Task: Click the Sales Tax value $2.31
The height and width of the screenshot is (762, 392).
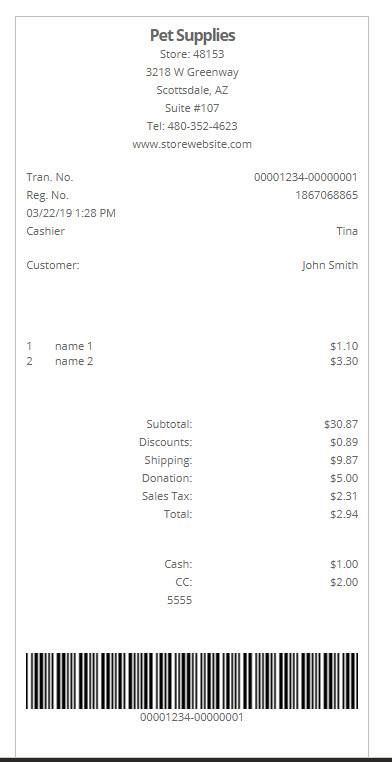Action: click(344, 496)
